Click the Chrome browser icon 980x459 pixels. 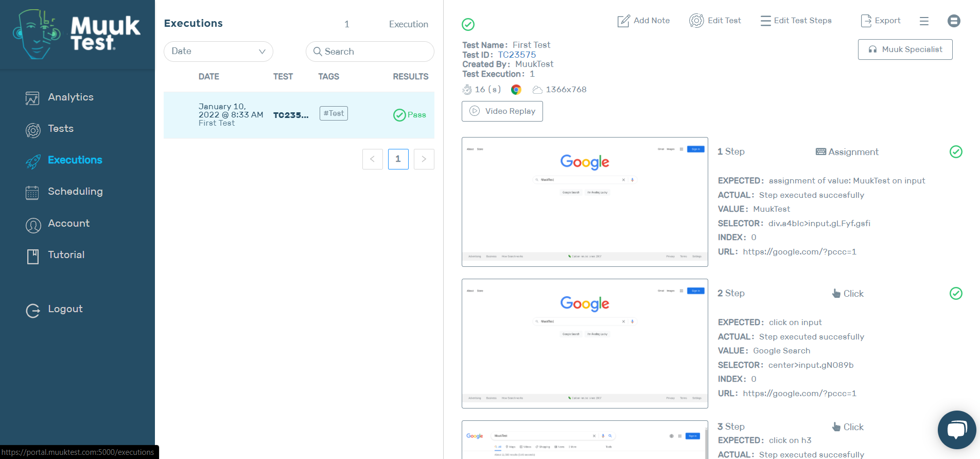(x=516, y=90)
